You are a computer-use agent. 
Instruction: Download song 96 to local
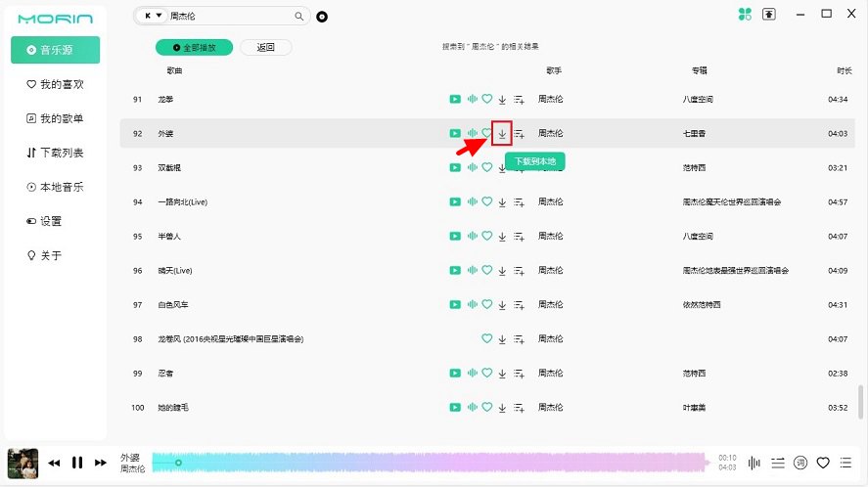tap(502, 271)
